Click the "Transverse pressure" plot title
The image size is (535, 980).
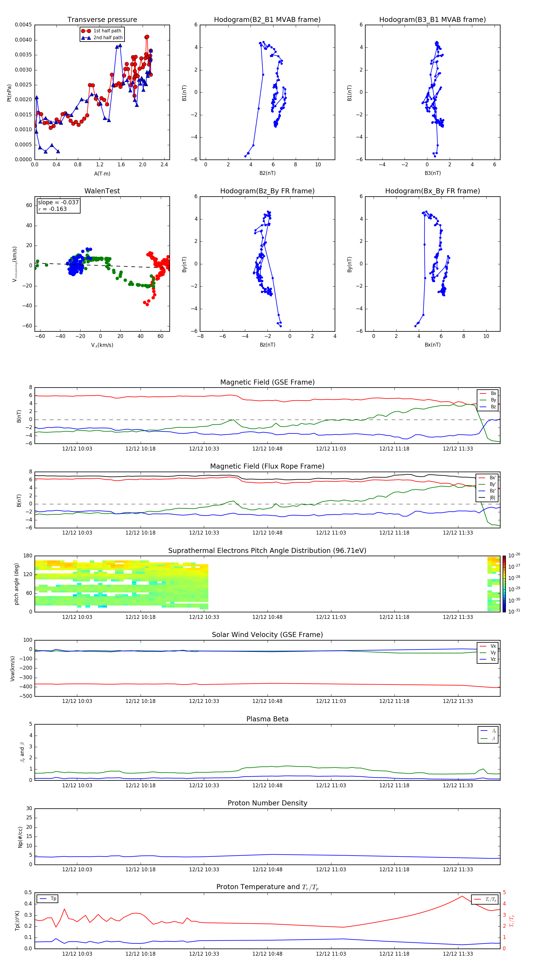pos(102,20)
